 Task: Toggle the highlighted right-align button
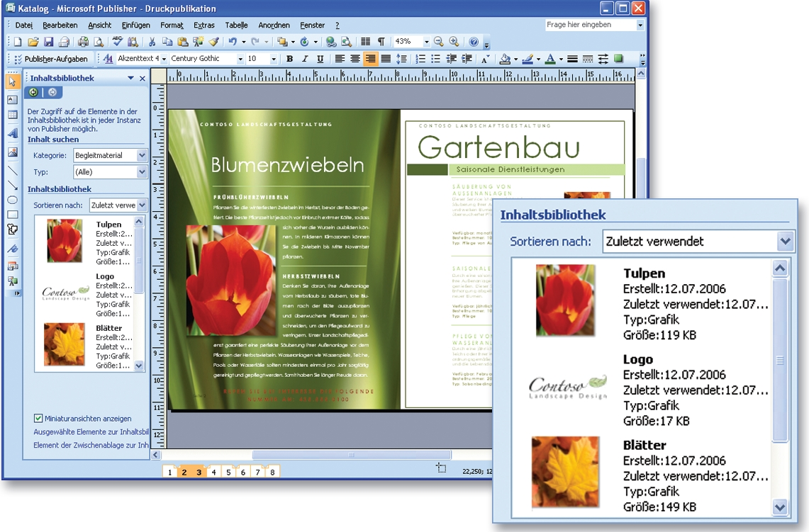point(370,59)
